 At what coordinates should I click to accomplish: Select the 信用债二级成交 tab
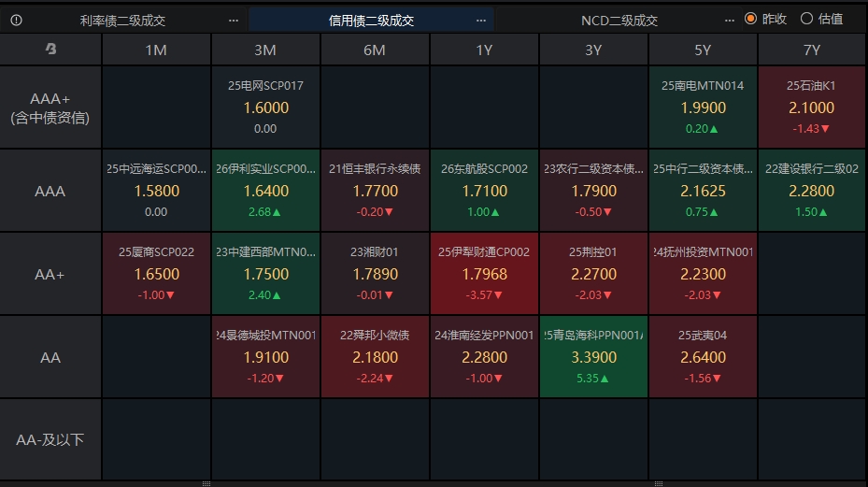click(372, 21)
